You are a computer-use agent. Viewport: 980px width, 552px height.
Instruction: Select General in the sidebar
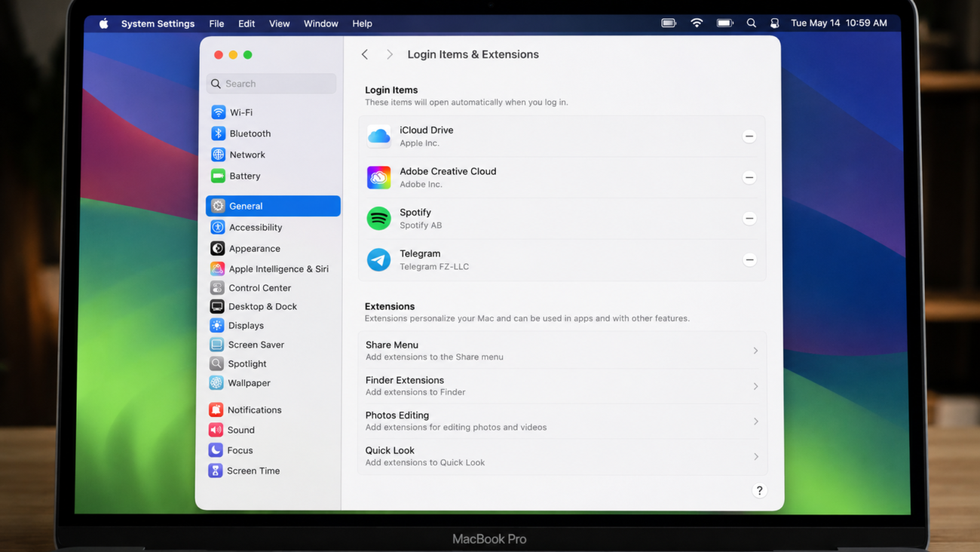click(272, 206)
